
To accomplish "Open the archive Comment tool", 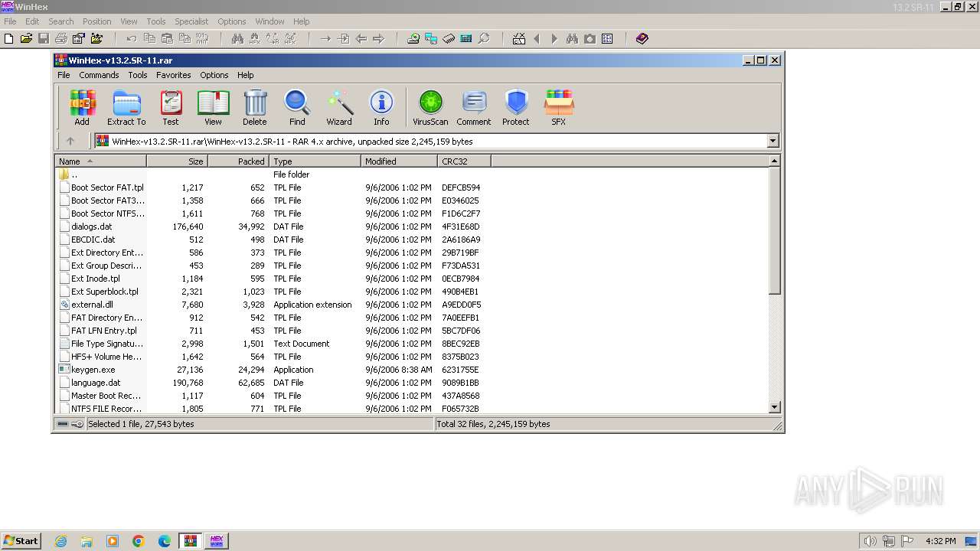I will (474, 107).
